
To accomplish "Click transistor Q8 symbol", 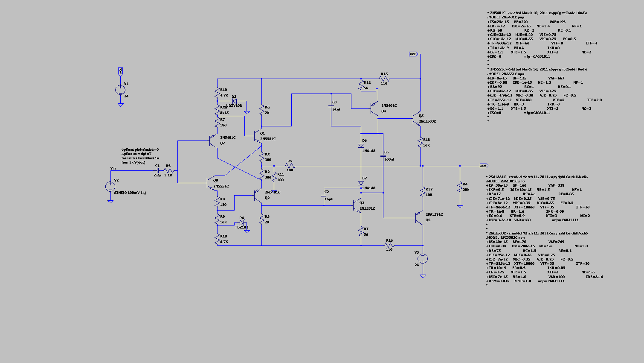I will (212, 183).
